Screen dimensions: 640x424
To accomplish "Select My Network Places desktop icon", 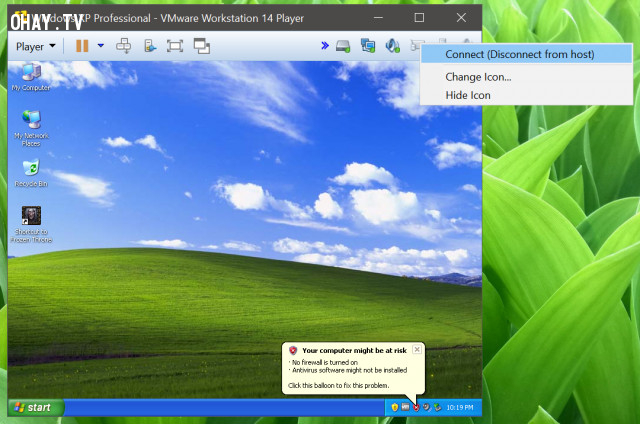I will [31, 129].
